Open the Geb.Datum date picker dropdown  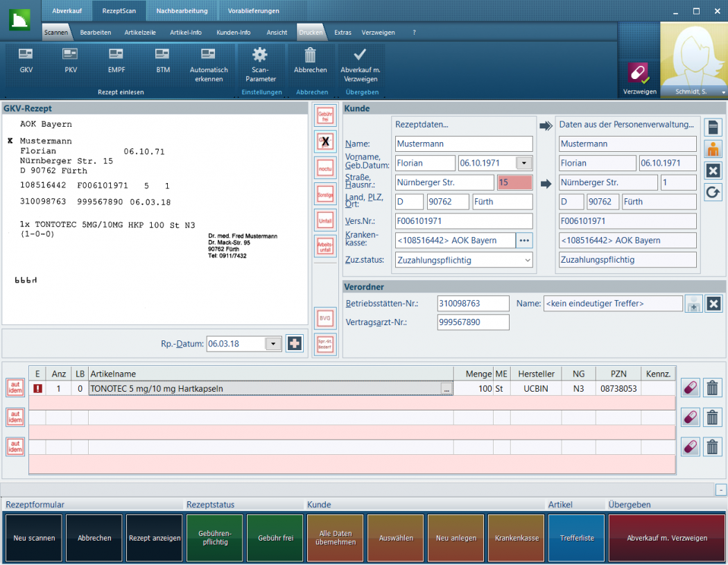click(x=524, y=163)
